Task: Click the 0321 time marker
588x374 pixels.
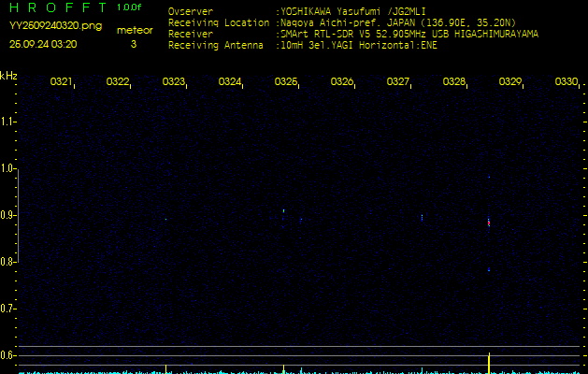Action: point(62,81)
